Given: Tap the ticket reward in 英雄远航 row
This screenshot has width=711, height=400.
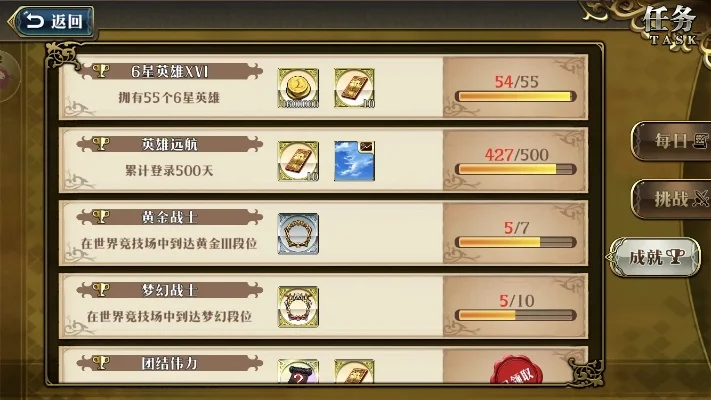Looking at the screenshot, I should tap(298, 161).
